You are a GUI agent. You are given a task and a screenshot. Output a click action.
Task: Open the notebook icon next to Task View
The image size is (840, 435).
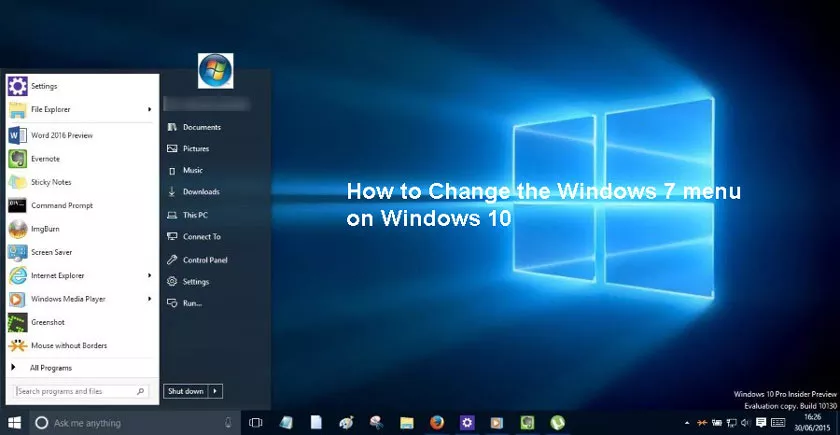point(286,423)
